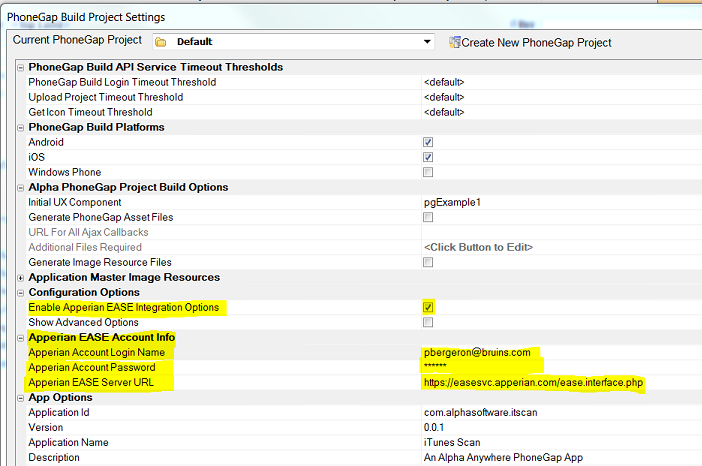Select the 'Application Id' label
Viewport: 702px width, 466px height.
point(59,412)
